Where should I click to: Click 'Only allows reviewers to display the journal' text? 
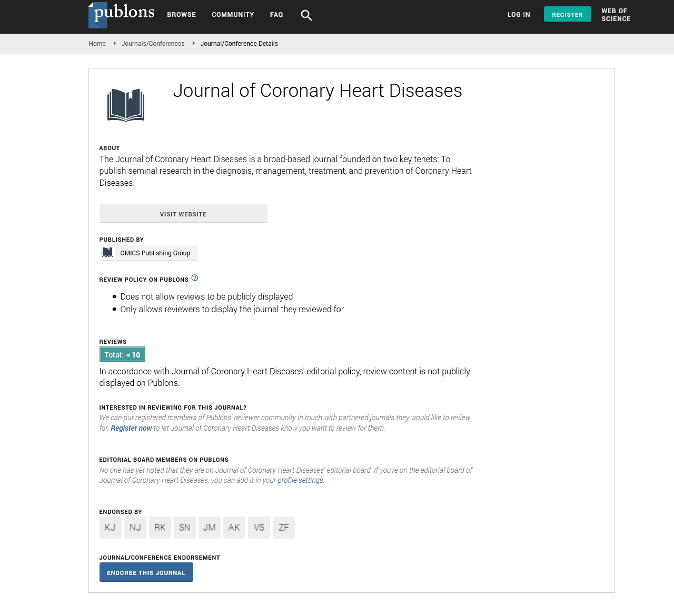[232, 310]
